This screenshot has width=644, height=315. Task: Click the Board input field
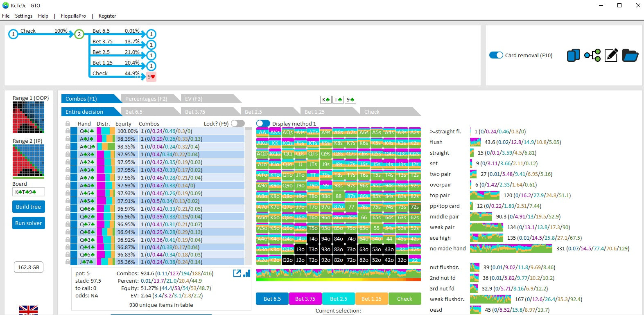coord(28,192)
